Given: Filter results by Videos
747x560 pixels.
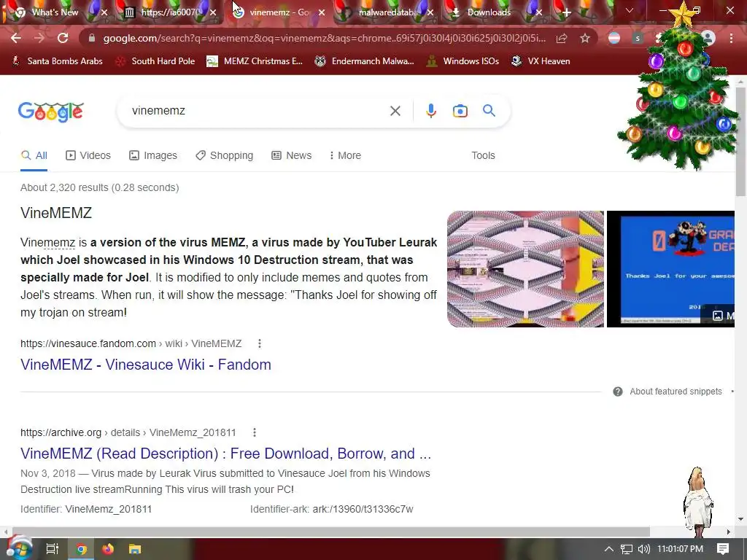Looking at the screenshot, I should point(88,155).
